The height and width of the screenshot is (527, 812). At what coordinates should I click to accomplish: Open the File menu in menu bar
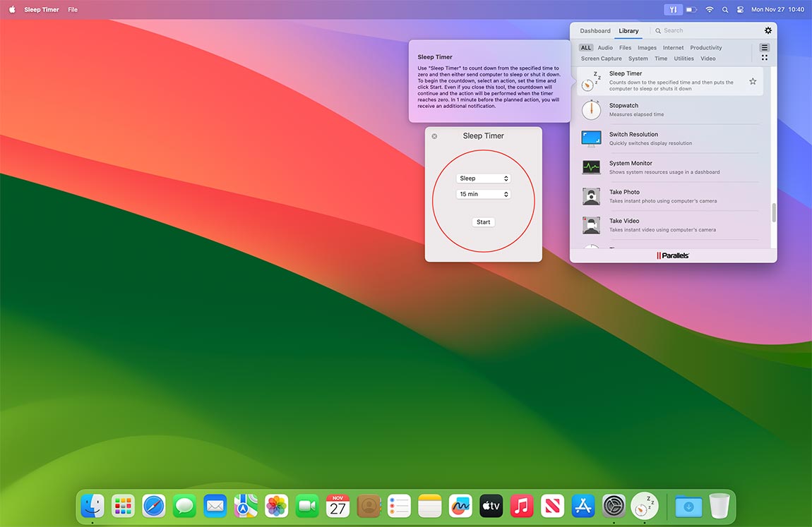point(73,10)
